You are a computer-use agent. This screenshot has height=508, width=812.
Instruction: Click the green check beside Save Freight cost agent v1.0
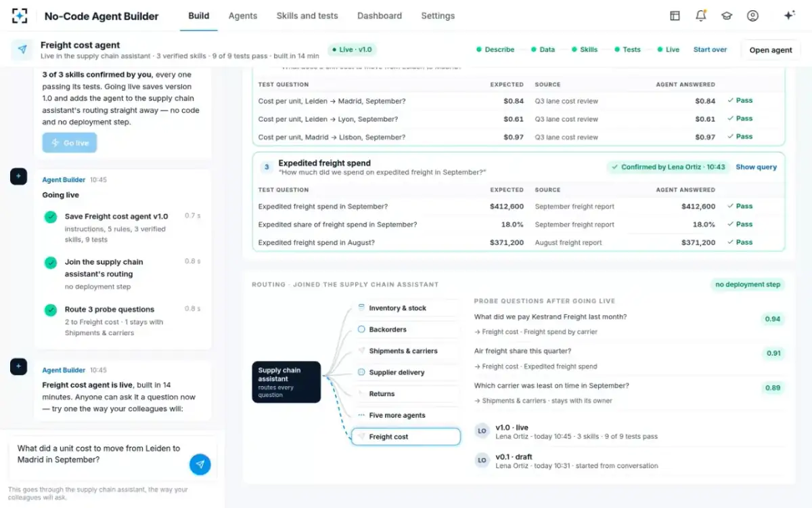(50, 217)
